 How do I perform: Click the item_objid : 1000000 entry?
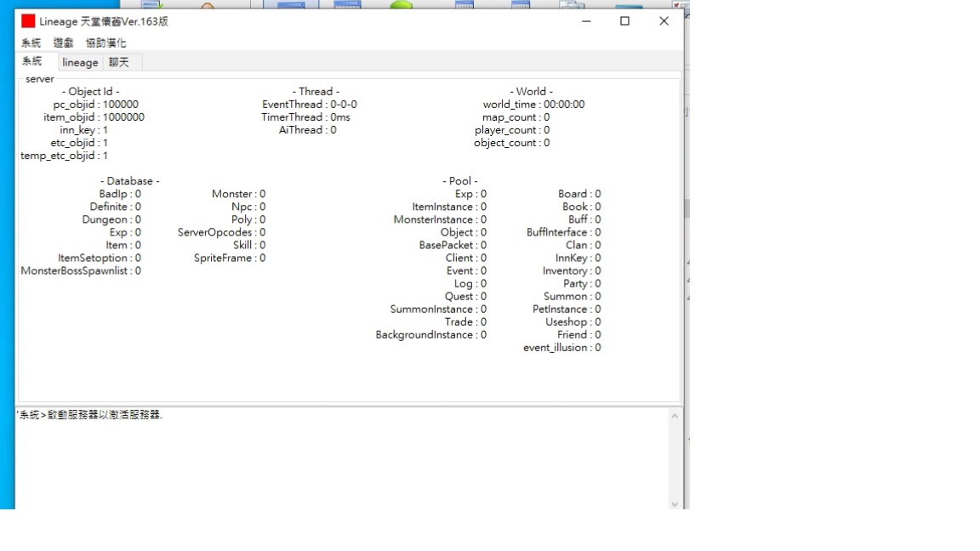tap(94, 117)
